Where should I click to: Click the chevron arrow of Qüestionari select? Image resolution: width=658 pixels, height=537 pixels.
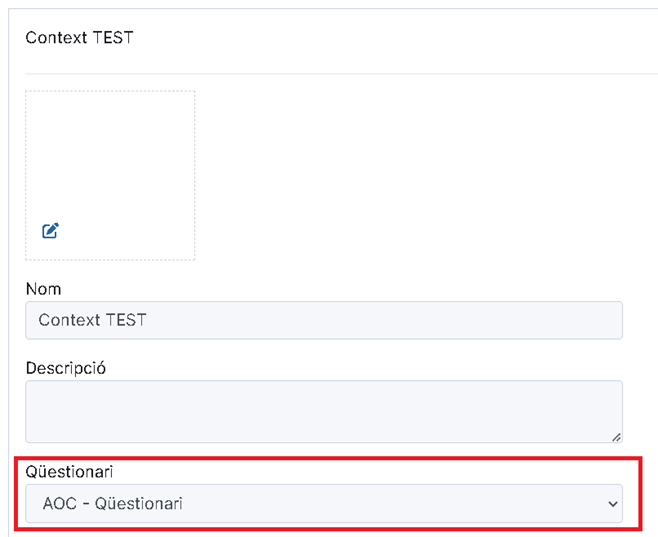pos(613,504)
